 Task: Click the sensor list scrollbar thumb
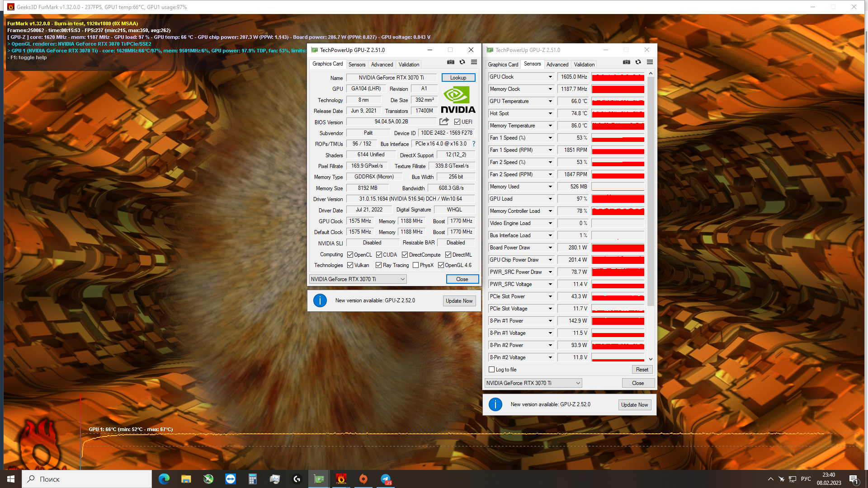point(651,192)
